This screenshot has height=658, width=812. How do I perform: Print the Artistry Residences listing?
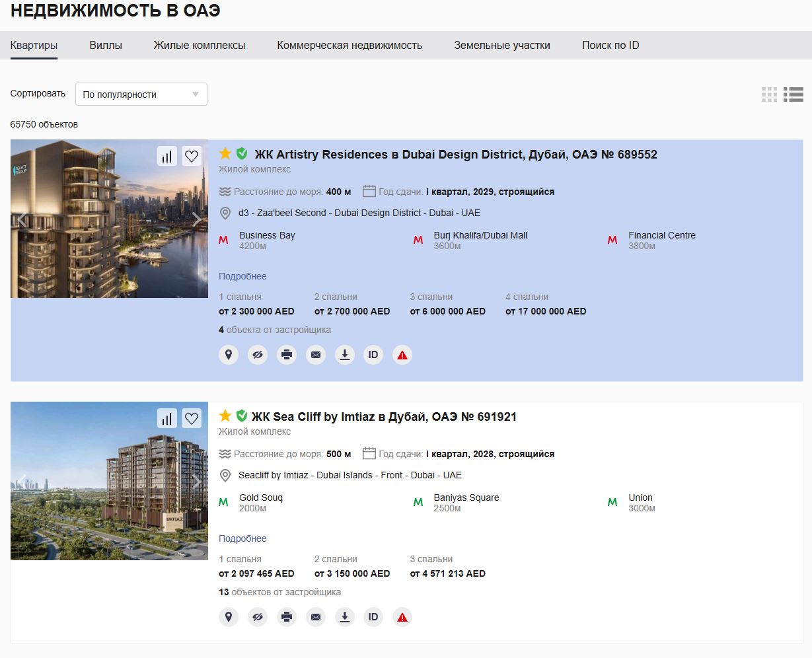click(x=287, y=355)
